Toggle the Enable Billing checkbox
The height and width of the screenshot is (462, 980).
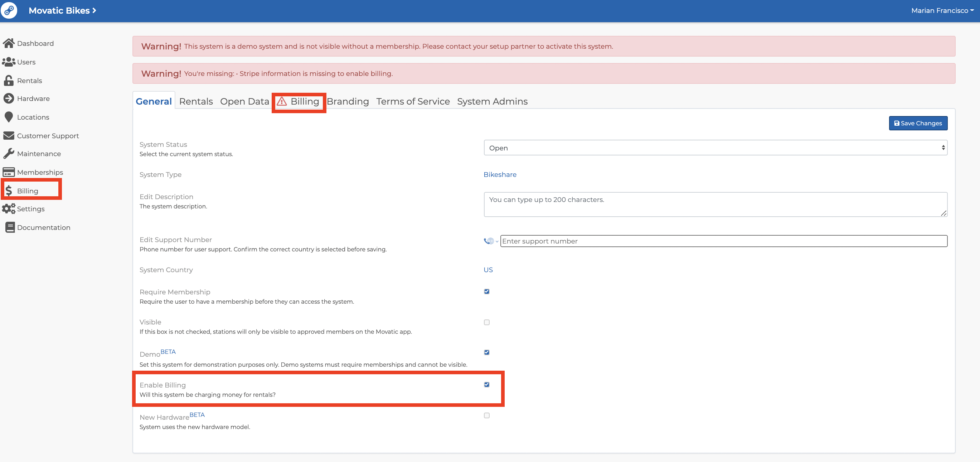pos(486,385)
